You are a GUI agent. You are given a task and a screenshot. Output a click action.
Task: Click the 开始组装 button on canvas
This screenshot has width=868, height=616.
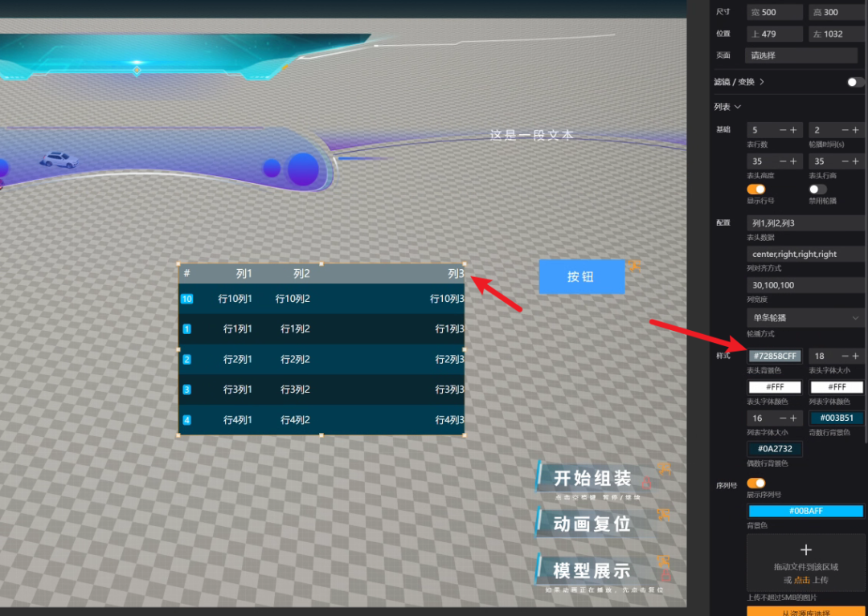pyautogui.click(x=592, y=479)
